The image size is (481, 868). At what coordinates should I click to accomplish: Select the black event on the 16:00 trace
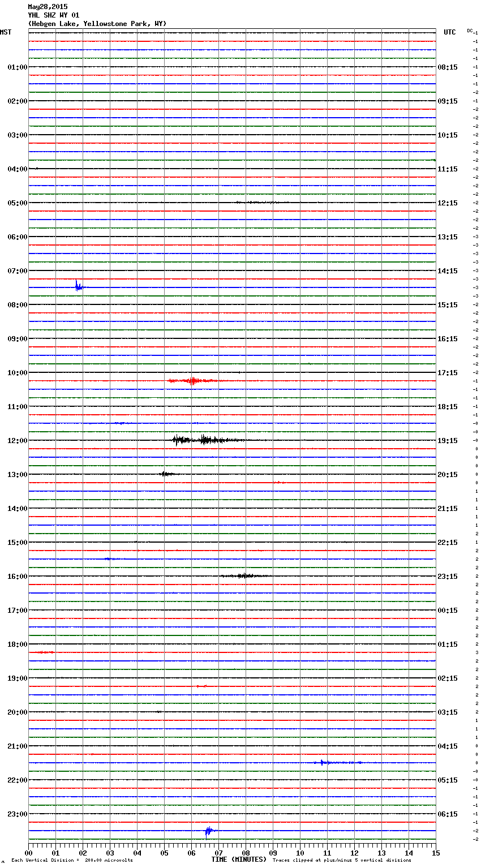point(244,575)
